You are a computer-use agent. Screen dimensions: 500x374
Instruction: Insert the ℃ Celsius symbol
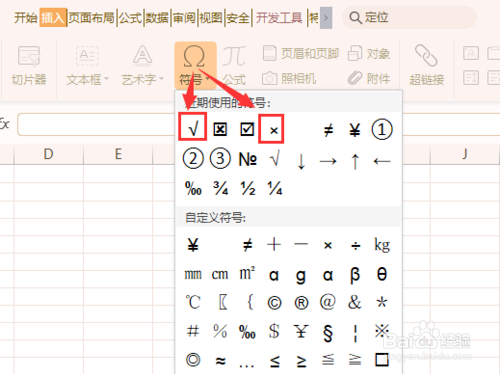coord(193,302)
